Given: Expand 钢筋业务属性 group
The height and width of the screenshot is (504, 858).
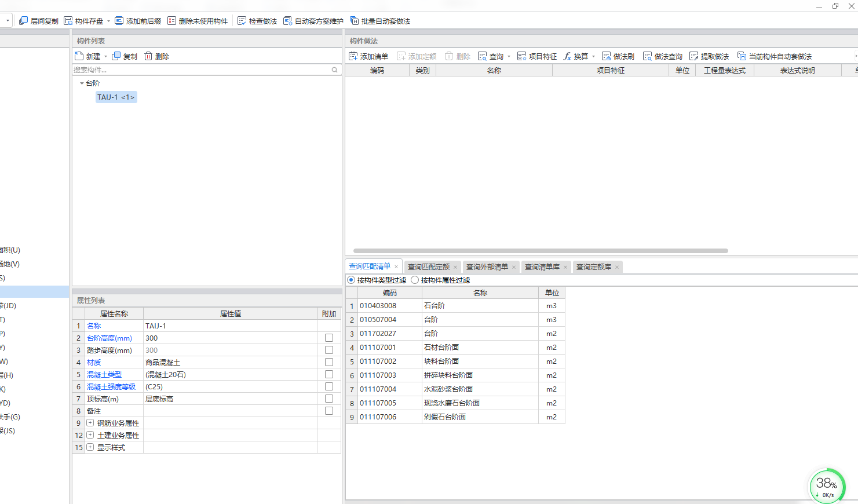Looking at the screenshot, I should 90,423.
